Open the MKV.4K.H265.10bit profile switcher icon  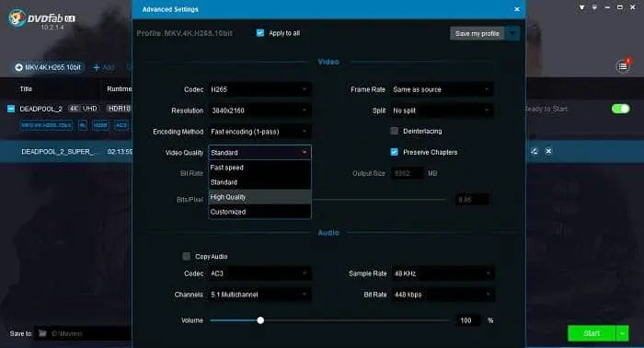(x=19, y=67)
